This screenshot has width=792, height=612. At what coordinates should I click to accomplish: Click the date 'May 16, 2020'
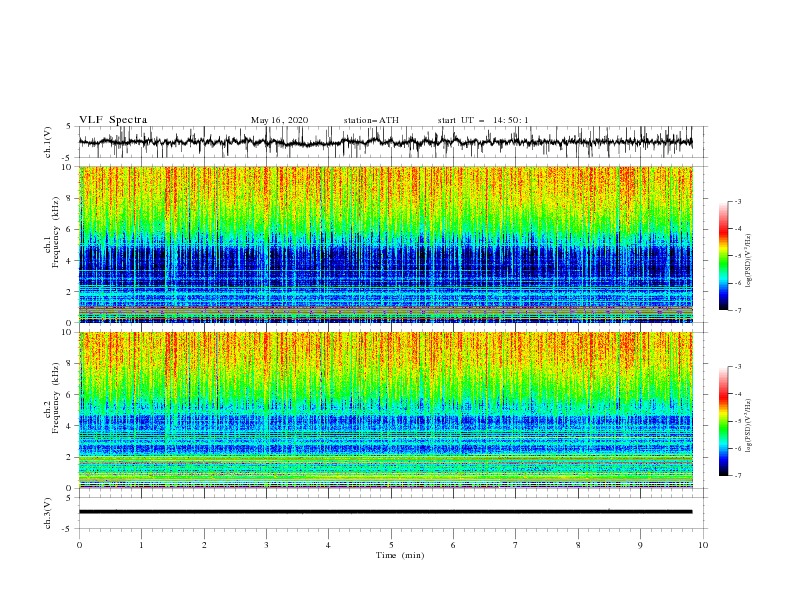coord(279,120)
